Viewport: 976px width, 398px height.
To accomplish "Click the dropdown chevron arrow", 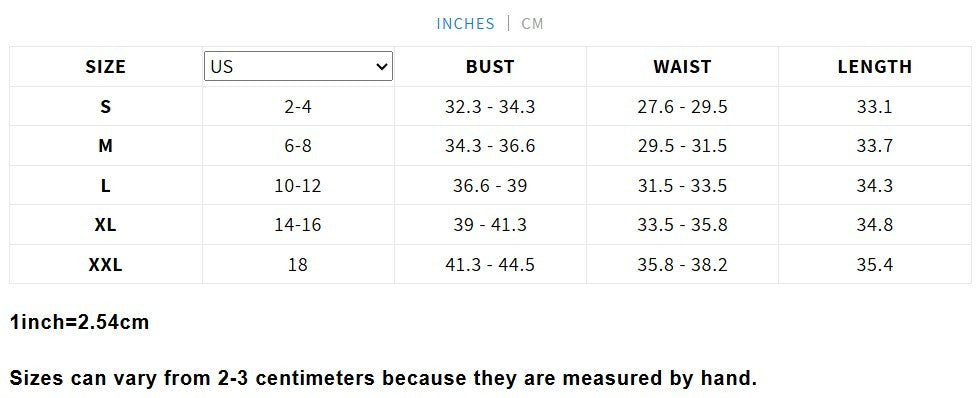I will coord(382,66).
